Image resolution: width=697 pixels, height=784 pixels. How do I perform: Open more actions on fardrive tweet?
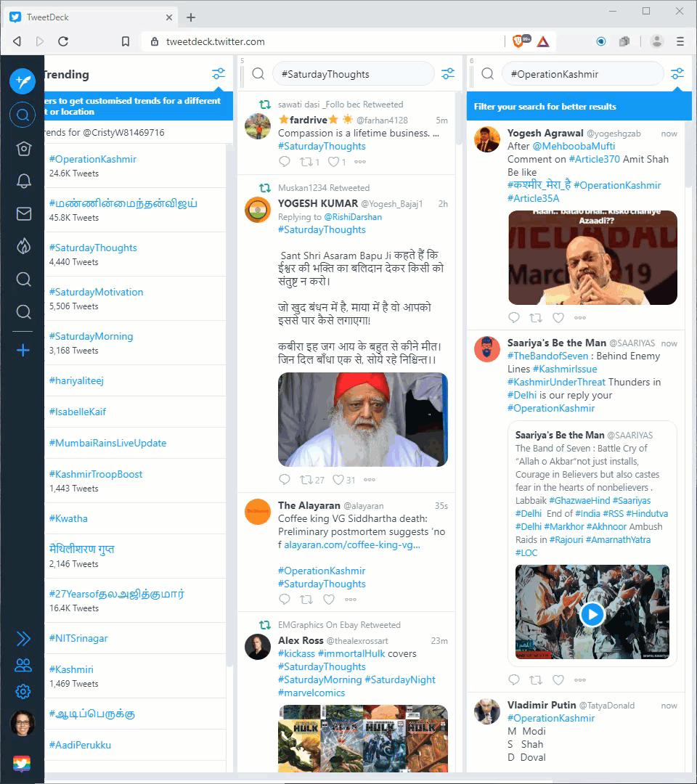360,161
